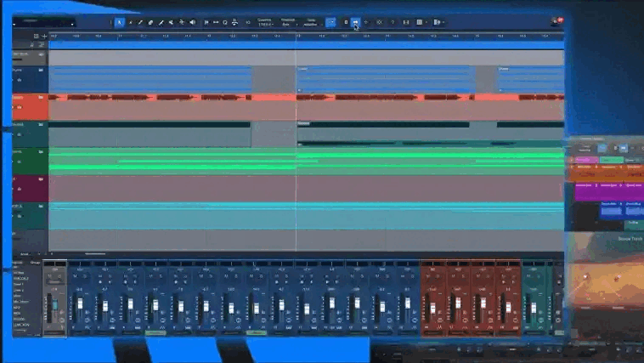644x363 pixels.
Task: Click the plus icon to add a track
Action: (x=44, y=37)
